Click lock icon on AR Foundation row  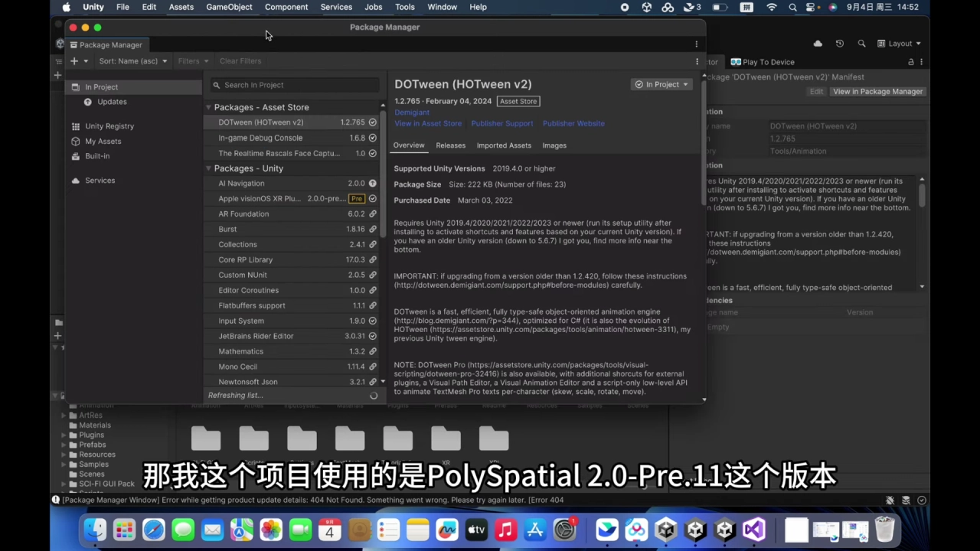pyautogui.click(x=373, y=214)
